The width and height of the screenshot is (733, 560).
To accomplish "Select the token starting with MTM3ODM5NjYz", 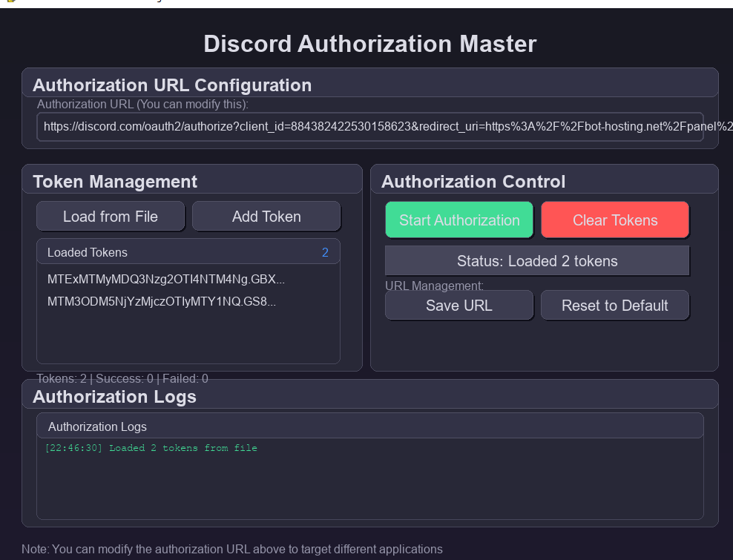I will coord(162,301).
